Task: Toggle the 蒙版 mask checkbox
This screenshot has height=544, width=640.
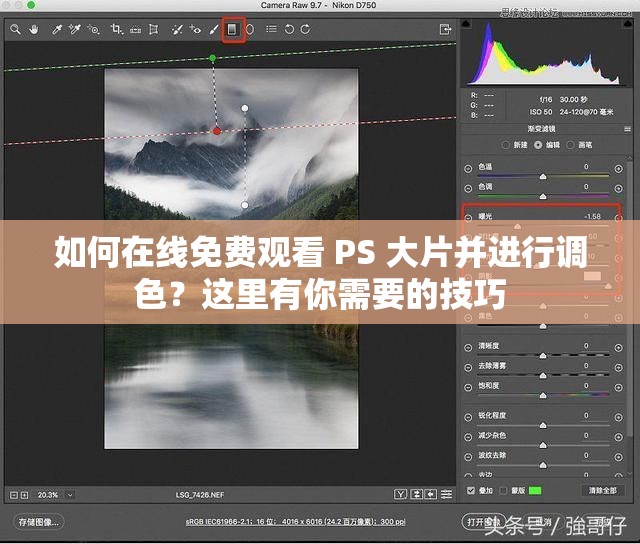Action: (x=504, y=491)
